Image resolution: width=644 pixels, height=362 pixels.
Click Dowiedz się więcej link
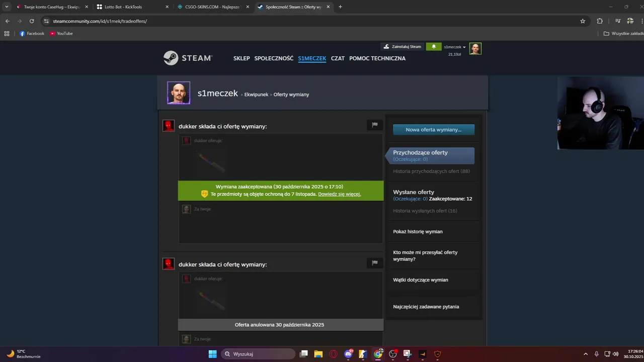340,194
